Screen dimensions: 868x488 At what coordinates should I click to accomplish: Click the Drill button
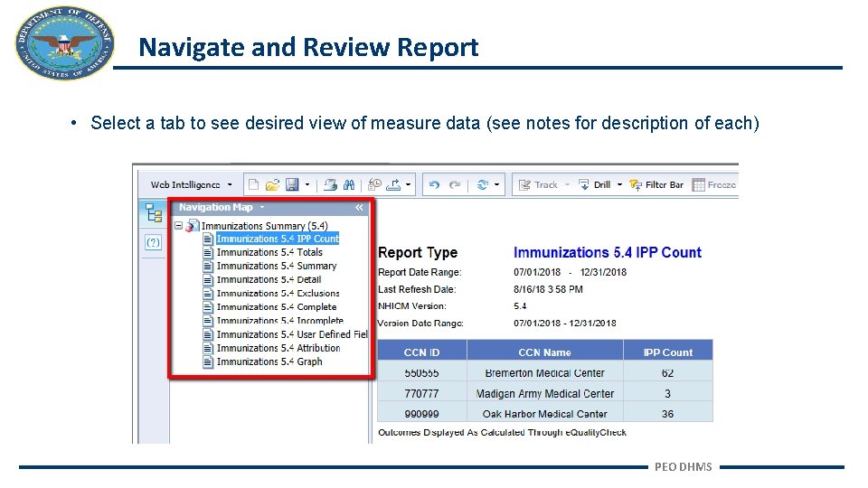[595, 184]
